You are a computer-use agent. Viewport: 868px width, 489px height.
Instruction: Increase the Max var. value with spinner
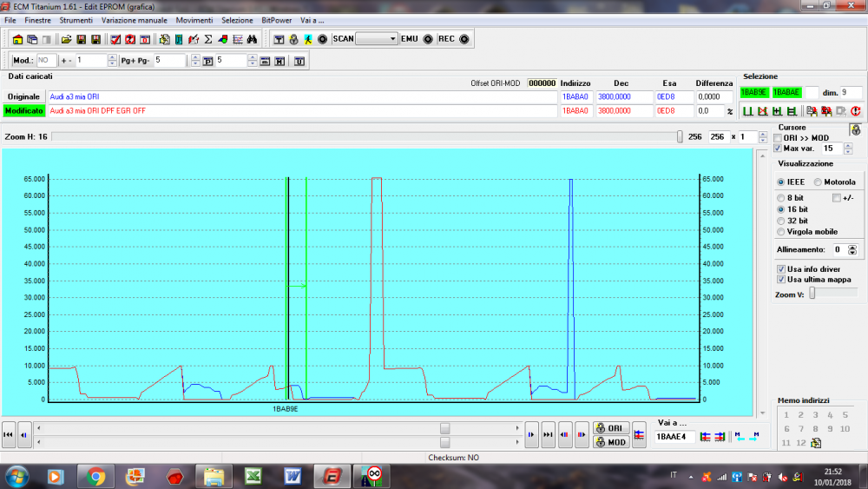pyautogui.click(x=848, y=146)
